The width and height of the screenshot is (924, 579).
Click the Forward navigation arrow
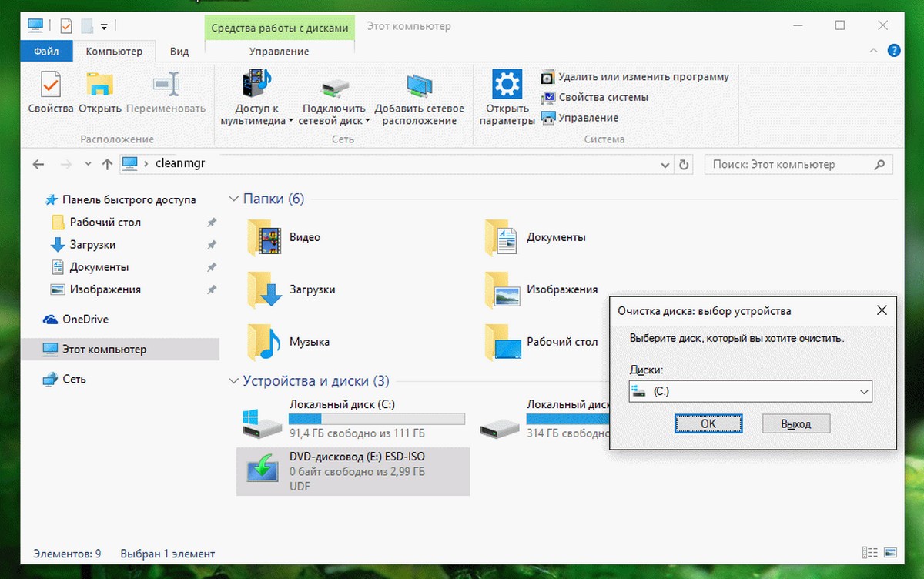pyautogui.click(x=66, y=164)
